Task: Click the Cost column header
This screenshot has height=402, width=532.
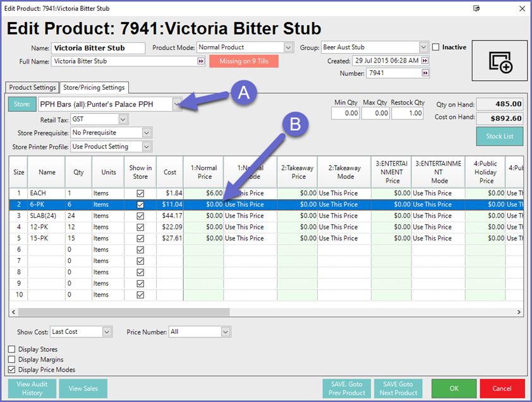Action: pos(170,172)
